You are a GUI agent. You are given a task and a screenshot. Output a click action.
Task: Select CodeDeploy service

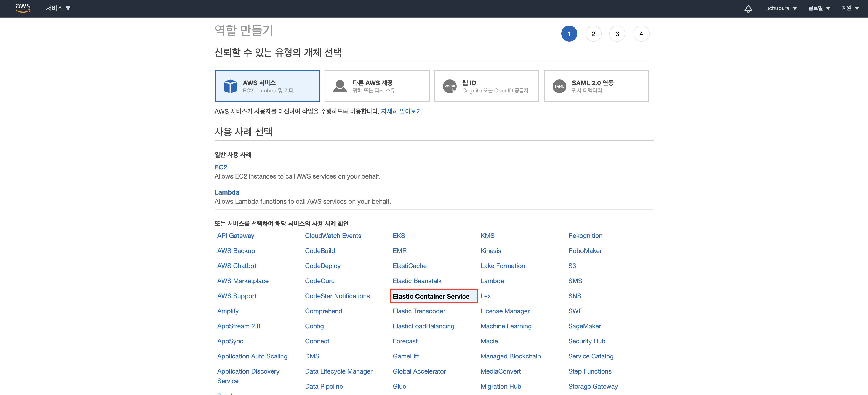[322, 266]
